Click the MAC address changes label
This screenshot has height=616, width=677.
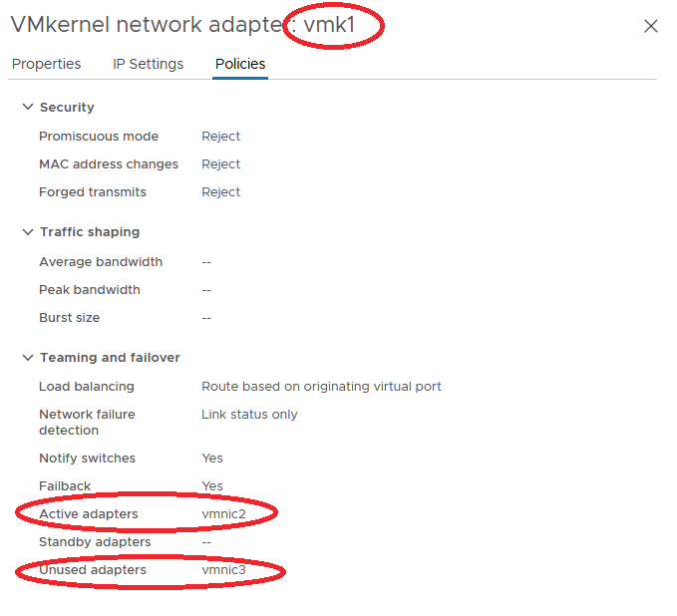[x=109, y=164]
